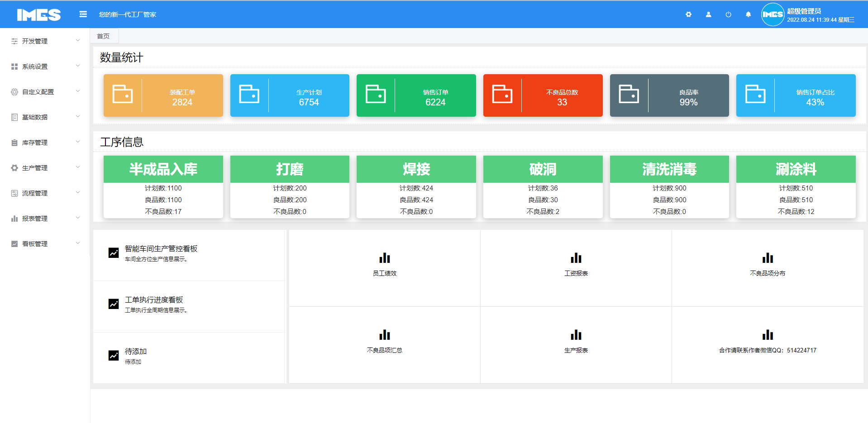Open 看板管理 menu item
This screenshot has height=423, width=868.
click(x=45, y=244)
